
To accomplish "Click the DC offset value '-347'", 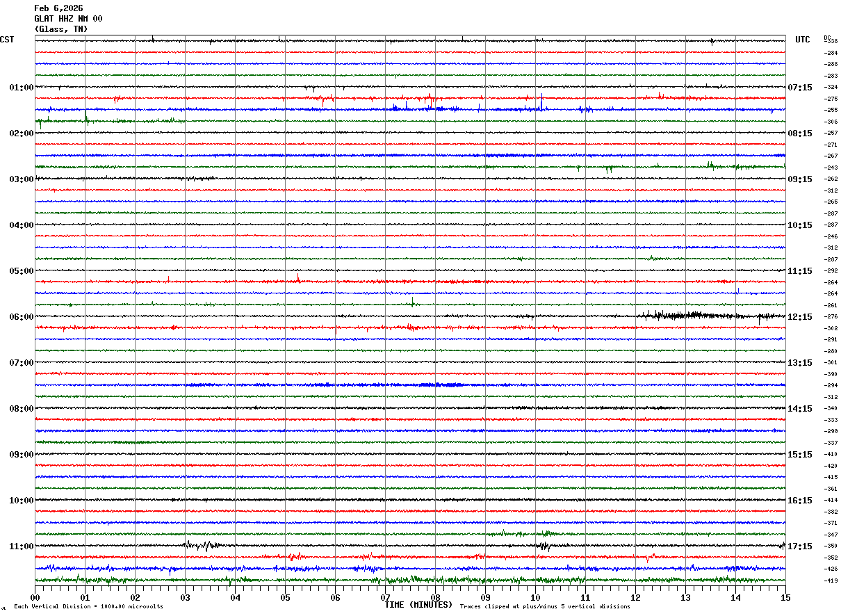I will (x=831, y=535).
